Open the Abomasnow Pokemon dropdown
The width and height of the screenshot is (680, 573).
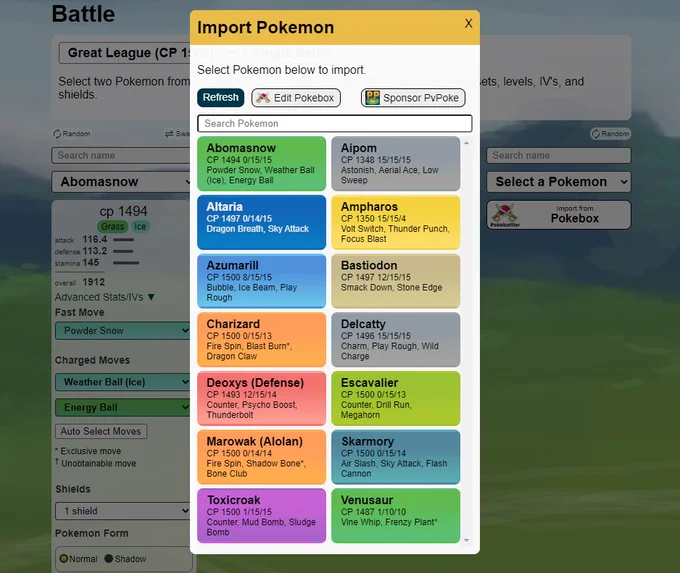pos(121,182)
